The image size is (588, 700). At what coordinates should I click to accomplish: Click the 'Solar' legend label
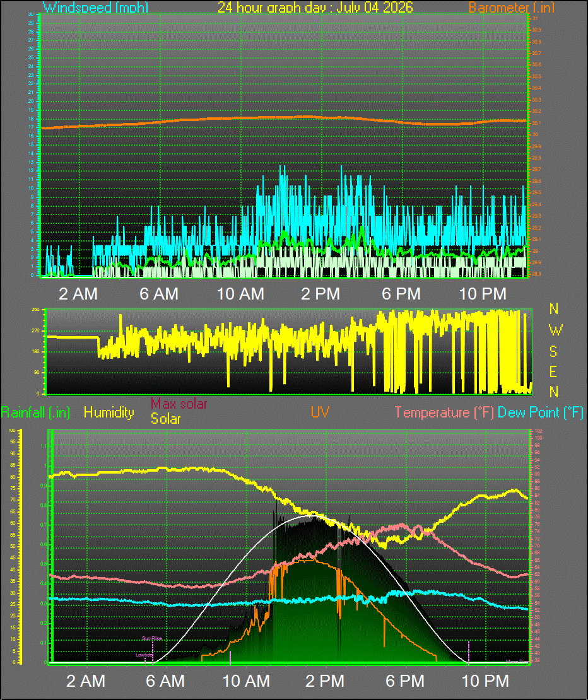tap(166, 419)
